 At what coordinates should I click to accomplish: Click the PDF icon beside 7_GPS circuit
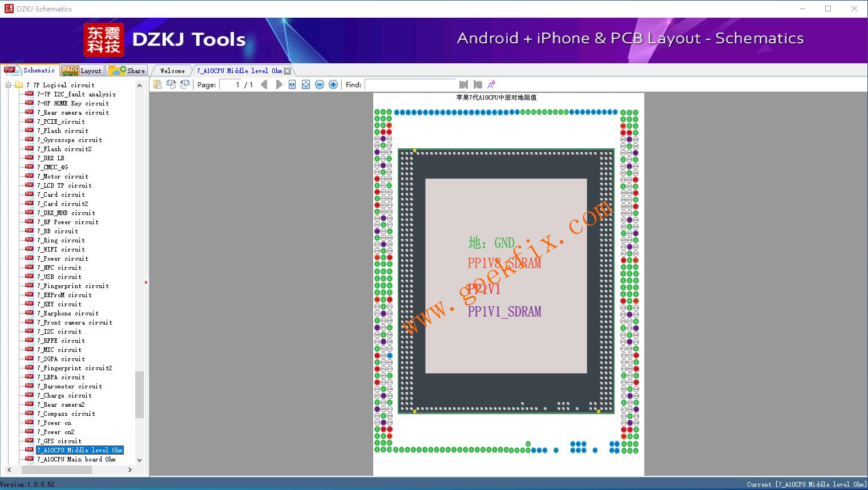(29, 441)
